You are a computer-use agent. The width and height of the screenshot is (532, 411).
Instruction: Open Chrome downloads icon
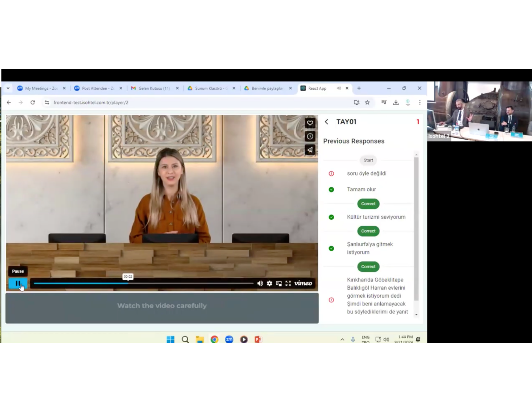coord(396,102)
